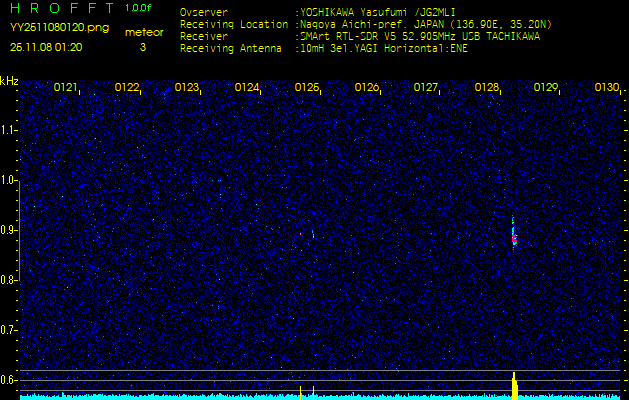This screenshot has width=629, height=400.
Task: Click the kHz axis unit label
Action: pos(9,81)
